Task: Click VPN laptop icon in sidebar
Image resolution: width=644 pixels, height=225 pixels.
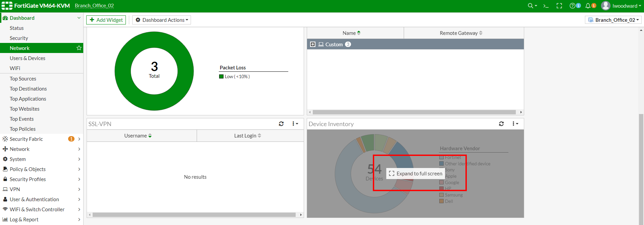Action: click(x=5, y=189)
